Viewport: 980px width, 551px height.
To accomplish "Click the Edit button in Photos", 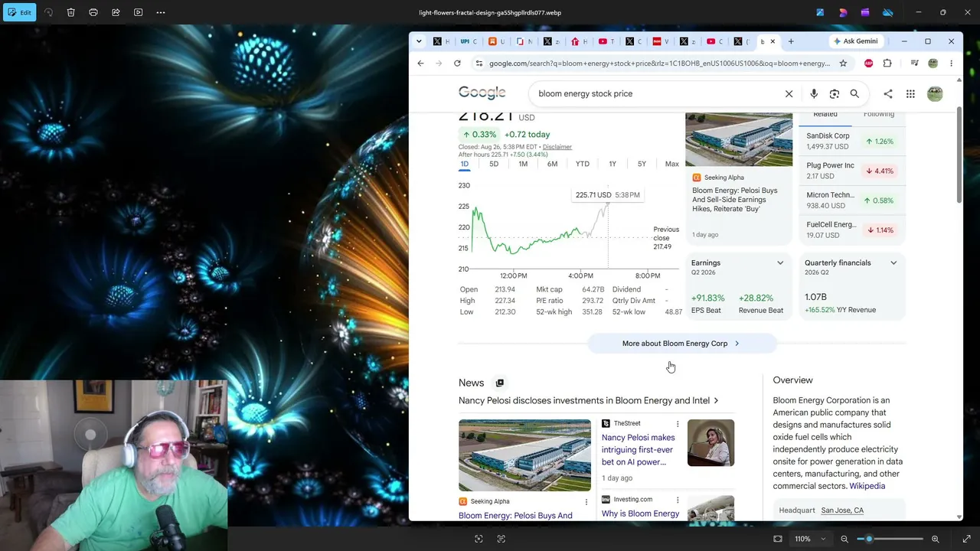I will (19, 12).
